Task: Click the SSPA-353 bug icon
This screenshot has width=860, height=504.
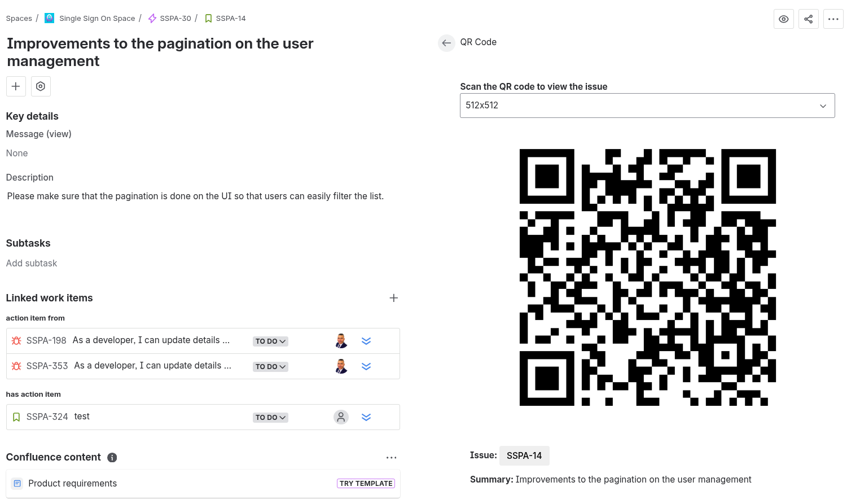Action: [x=16, y=366]
